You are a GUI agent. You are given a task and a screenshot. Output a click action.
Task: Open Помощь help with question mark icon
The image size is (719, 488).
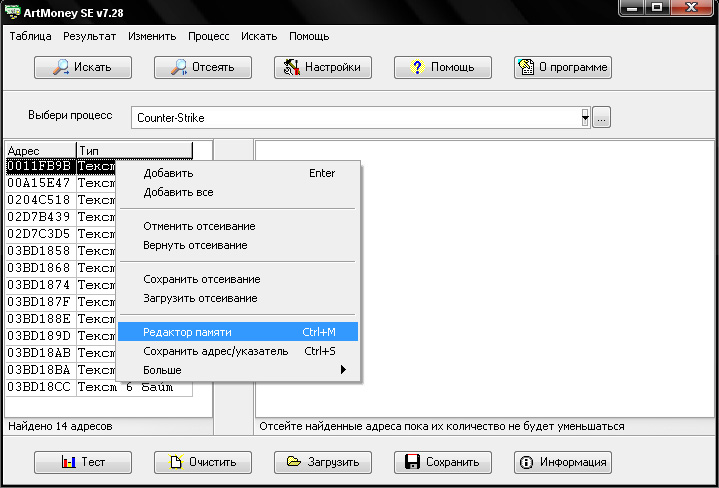[x=443, y=68]
